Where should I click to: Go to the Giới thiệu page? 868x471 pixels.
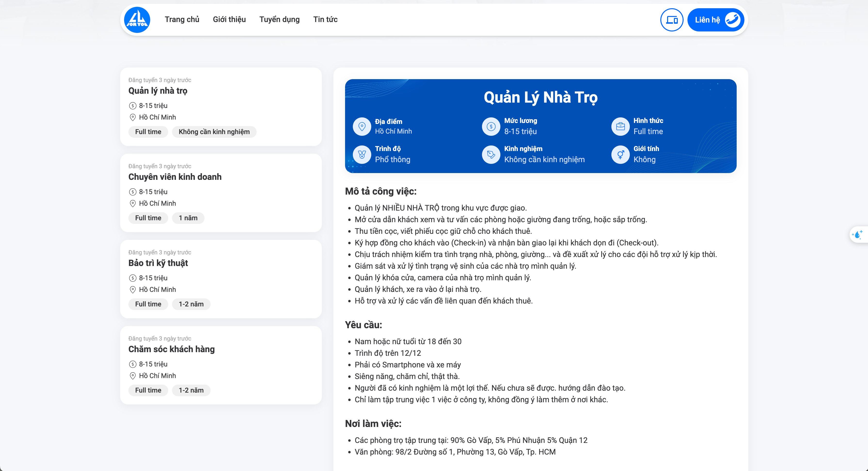pos(229,20)
